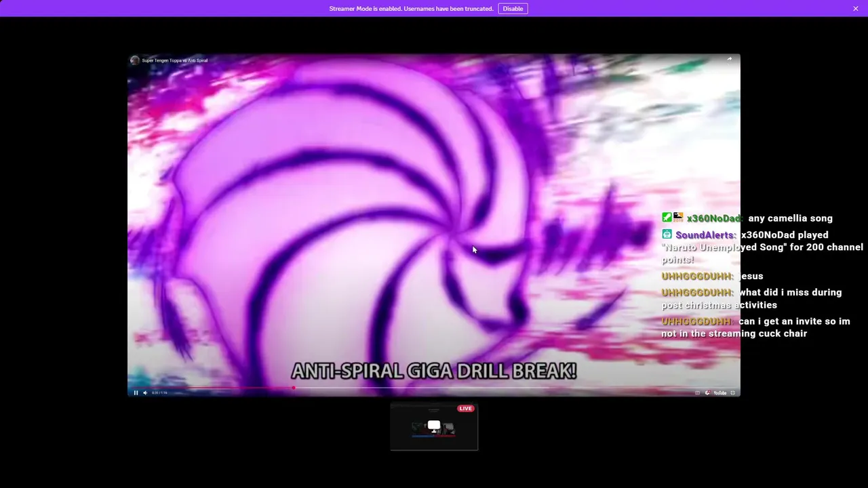The width and height of the screenshot is (868, 488).
Task: Click the video elapsed time display
Action: click(159, 392)
